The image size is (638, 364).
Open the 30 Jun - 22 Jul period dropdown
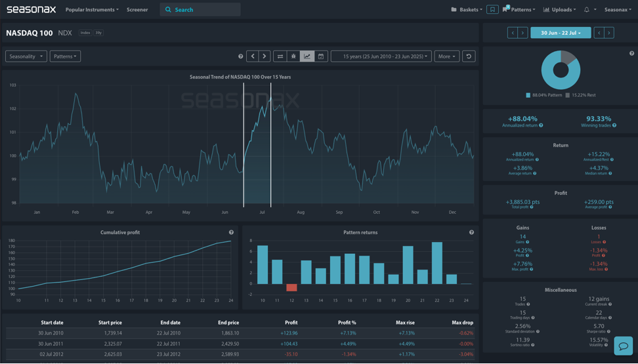pos(561,33)
